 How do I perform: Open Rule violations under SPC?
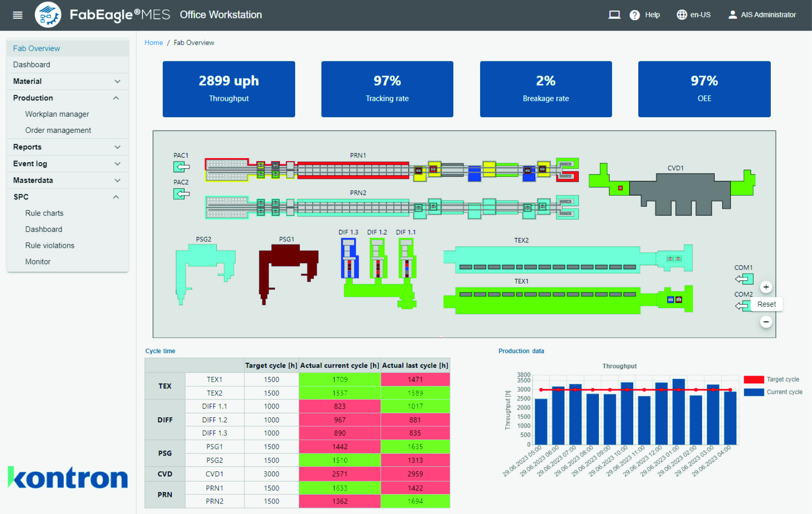pyautogui.click(x=49, y=246)
